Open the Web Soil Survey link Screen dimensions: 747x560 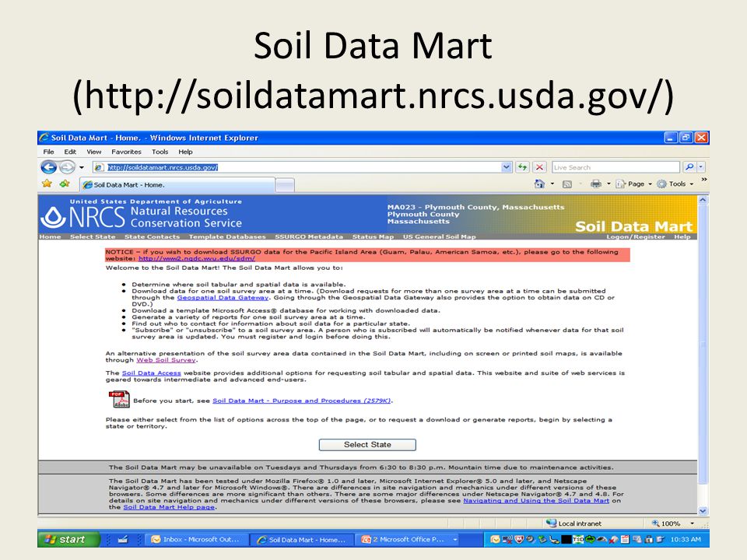tap(166, 360)
